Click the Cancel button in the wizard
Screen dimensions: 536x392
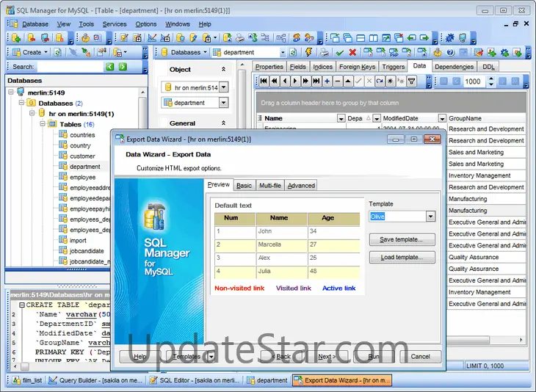[420, 357]
